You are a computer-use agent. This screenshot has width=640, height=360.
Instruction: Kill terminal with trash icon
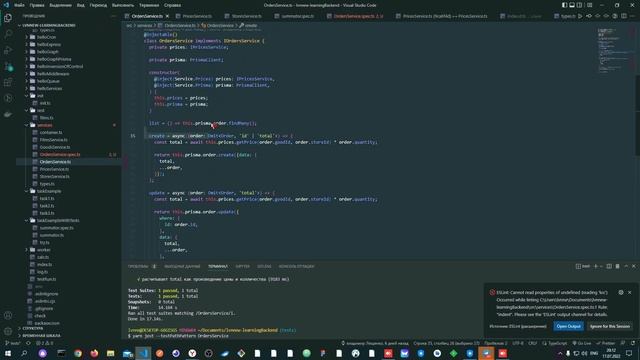617,266
